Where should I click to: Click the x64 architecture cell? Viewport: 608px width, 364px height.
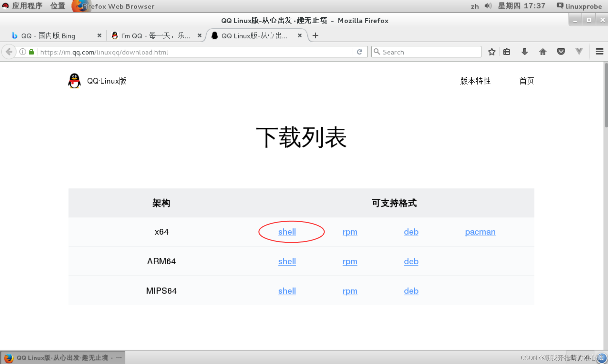[x=161, y=232]
